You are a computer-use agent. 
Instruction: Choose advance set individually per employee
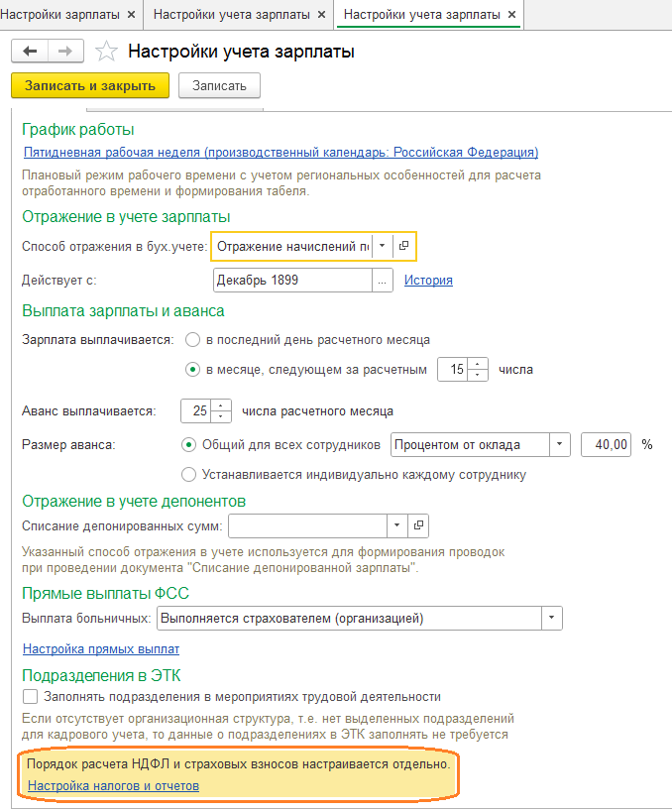click(x=190, y=474)
